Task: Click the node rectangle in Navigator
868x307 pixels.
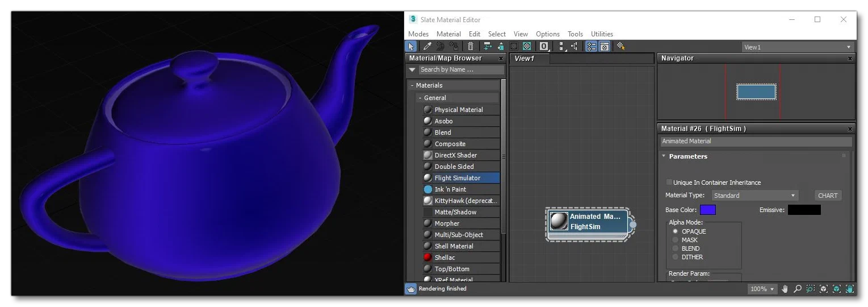Action: coord(756,92)
